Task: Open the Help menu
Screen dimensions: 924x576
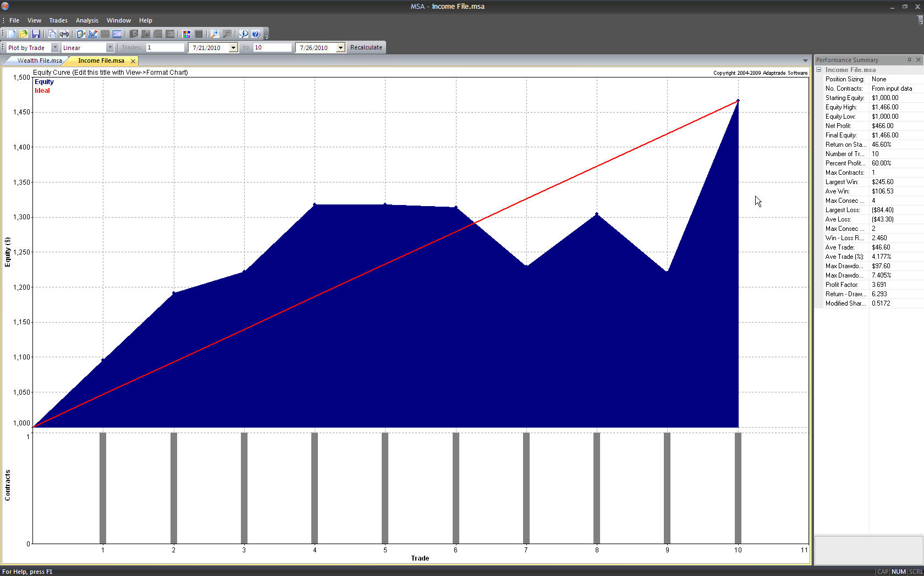Action: coord(146,20)
